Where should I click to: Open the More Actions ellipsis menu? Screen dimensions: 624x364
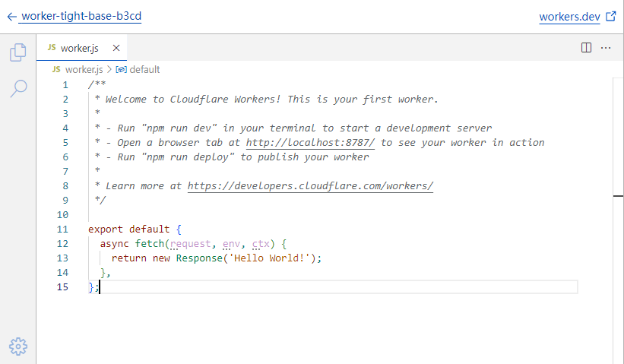point(606,48)
